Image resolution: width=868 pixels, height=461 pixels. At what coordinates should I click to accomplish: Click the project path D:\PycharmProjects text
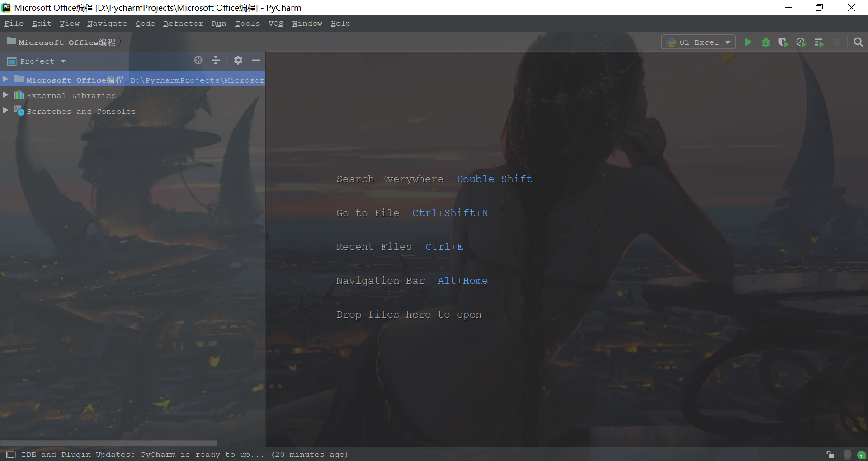tap(197, 80)
